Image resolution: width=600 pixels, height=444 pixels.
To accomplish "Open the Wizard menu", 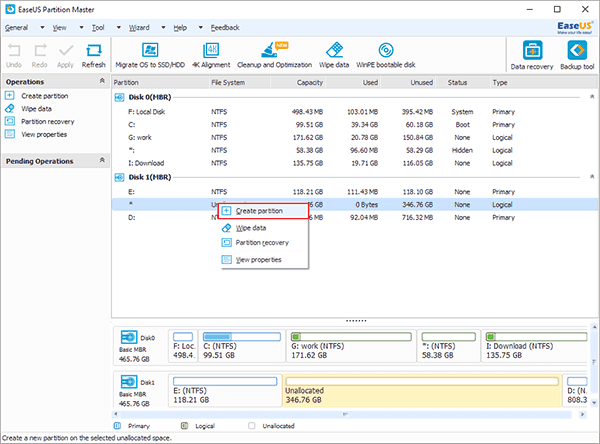I will [139, 28].
